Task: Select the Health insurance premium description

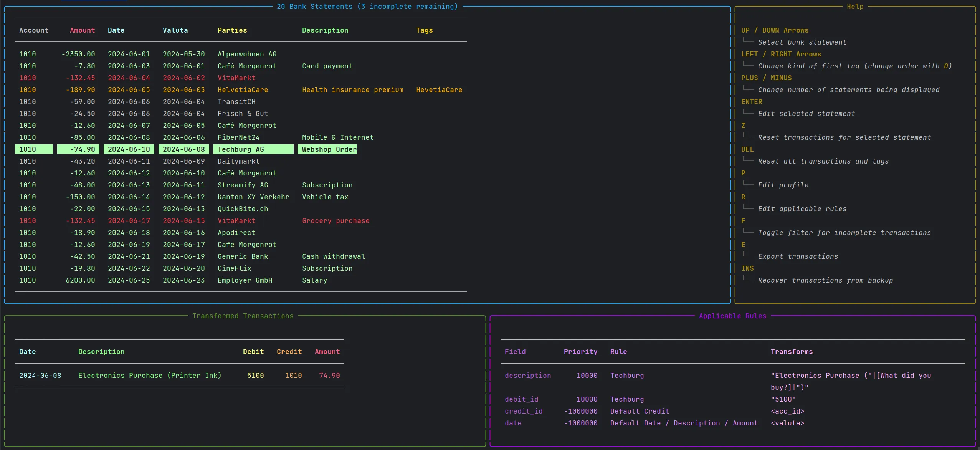Action: (352, 90)
